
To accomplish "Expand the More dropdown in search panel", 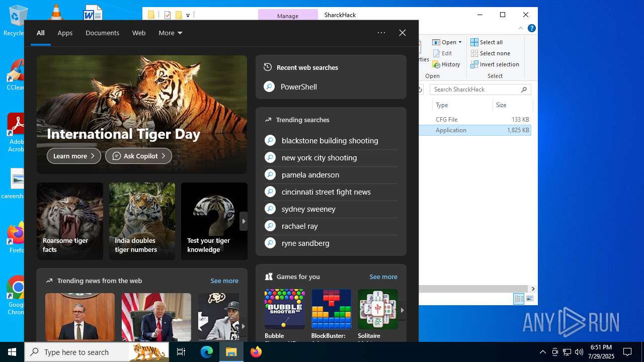I will pos(171,33).
